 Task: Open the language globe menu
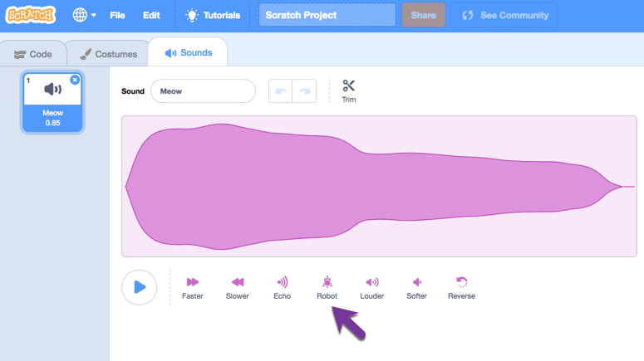click(x=84, y=15)
